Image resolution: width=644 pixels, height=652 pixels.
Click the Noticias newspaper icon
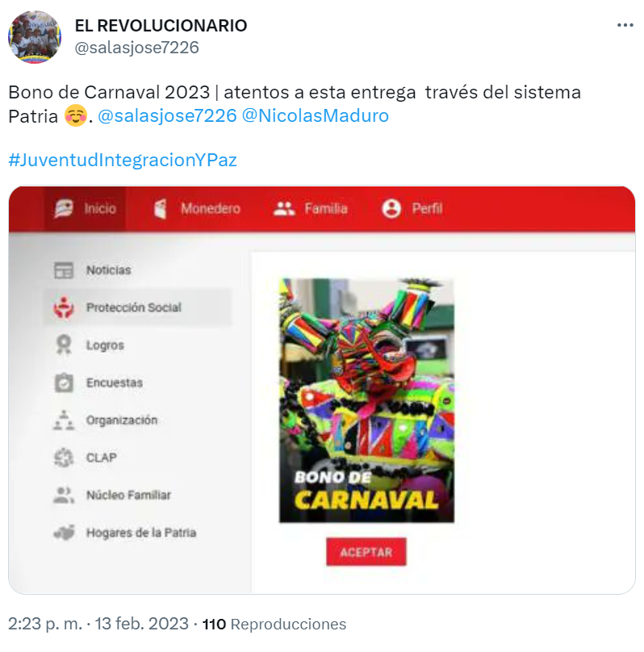pos(64,270)
